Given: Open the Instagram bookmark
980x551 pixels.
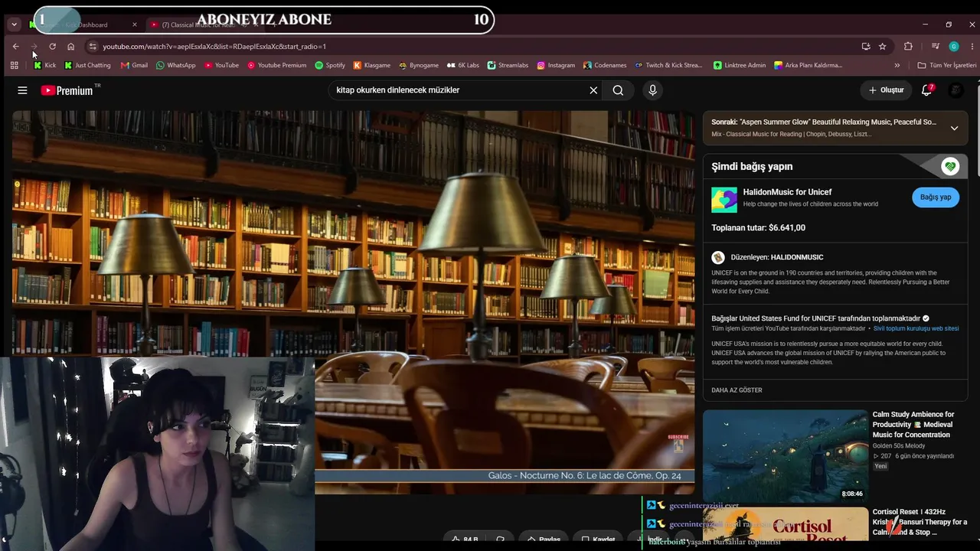Looking at the screenshot, I should tap(556, 65).
